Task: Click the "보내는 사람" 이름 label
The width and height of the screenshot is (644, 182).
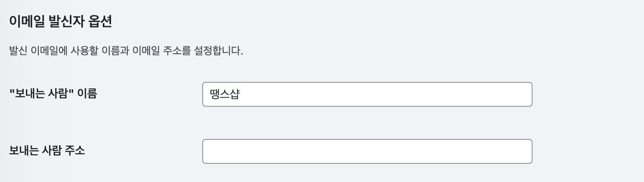Action: 53,93
